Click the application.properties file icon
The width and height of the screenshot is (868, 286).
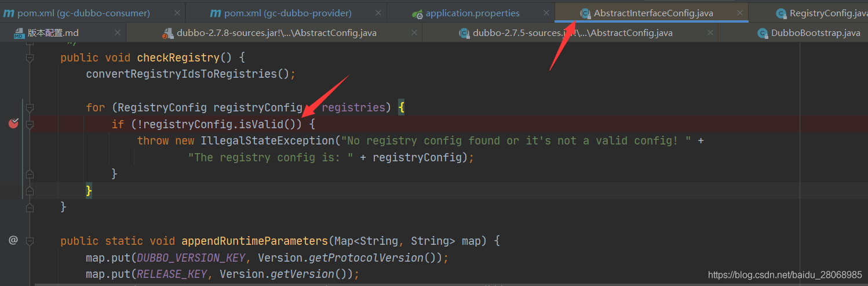(x=417, y=13)
